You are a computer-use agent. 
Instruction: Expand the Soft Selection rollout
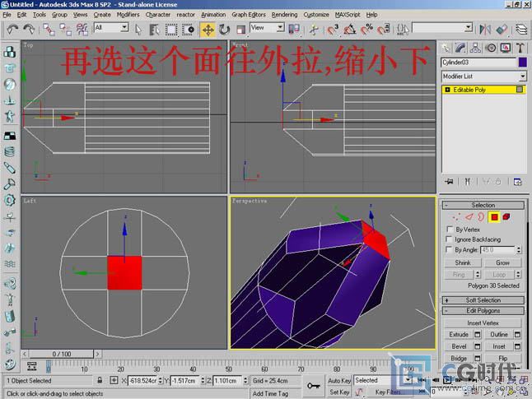point(483,300)
